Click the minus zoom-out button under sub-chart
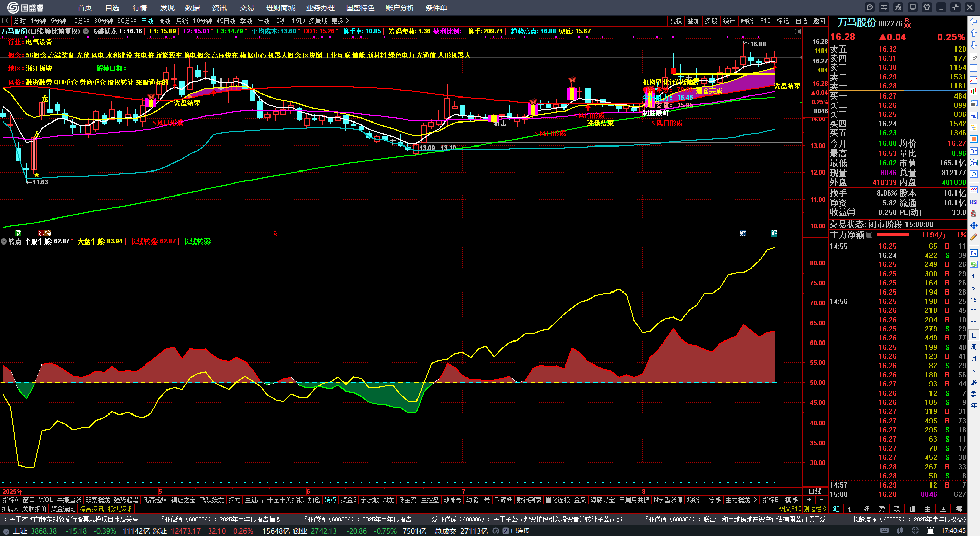The height and width of the screenshot is (536, 980). [821, 499]
